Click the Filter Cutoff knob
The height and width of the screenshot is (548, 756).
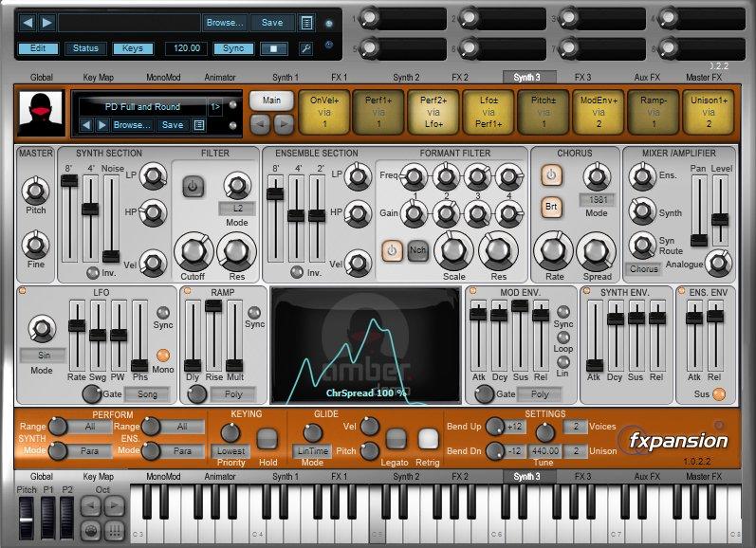[194, 251]
